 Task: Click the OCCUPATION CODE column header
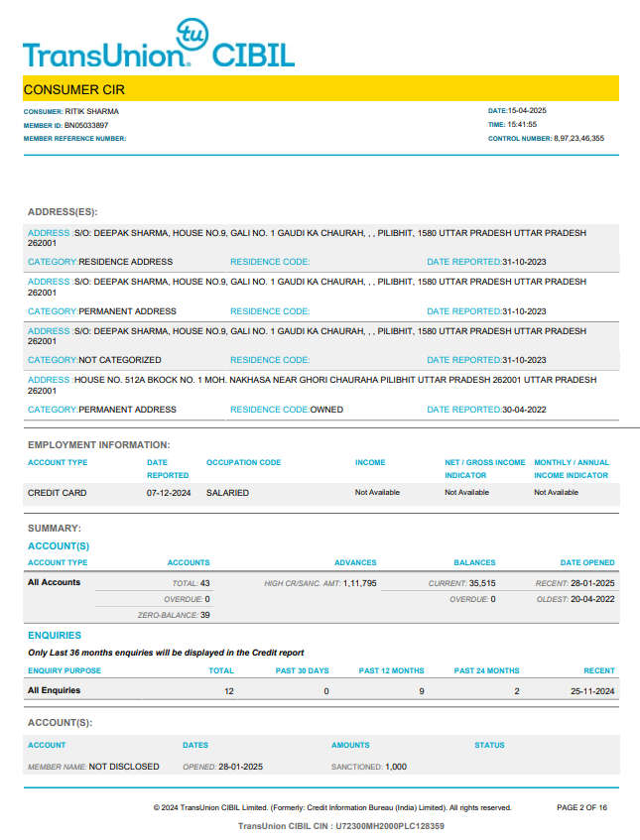244,462
